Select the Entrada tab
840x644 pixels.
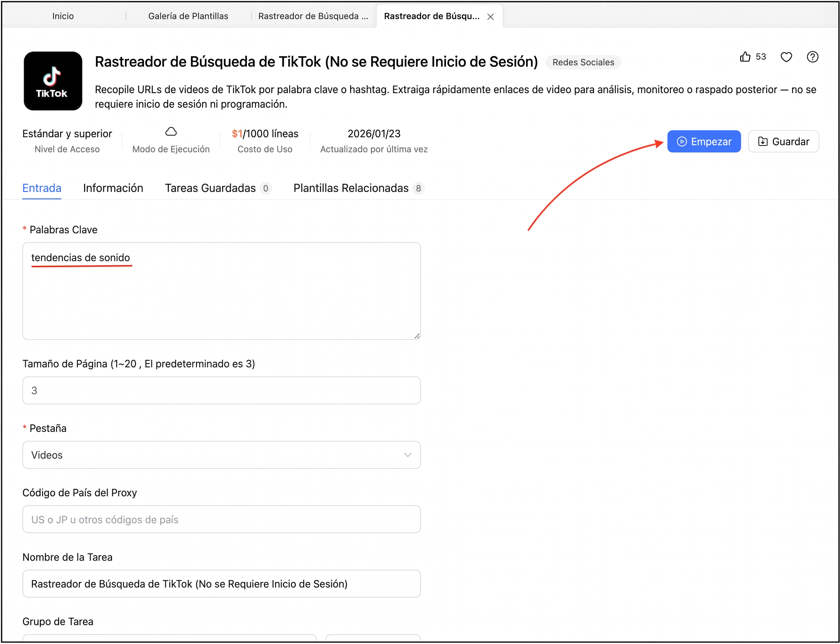[42, 188]
